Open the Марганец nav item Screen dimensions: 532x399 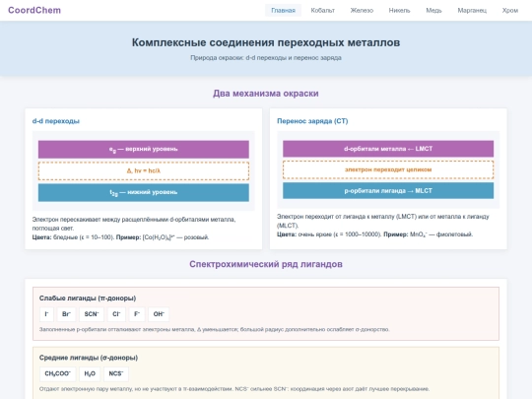tap(472, 11)
